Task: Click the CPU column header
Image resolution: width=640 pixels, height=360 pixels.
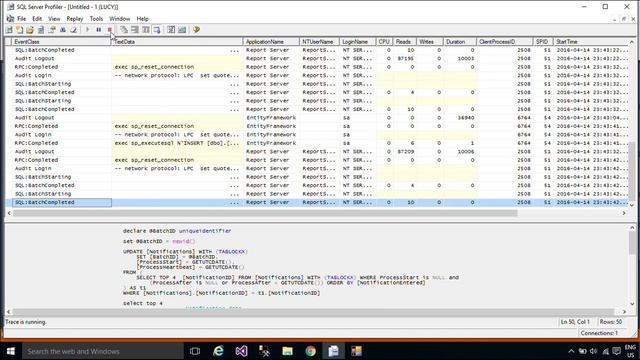Action: pos(384,42)
